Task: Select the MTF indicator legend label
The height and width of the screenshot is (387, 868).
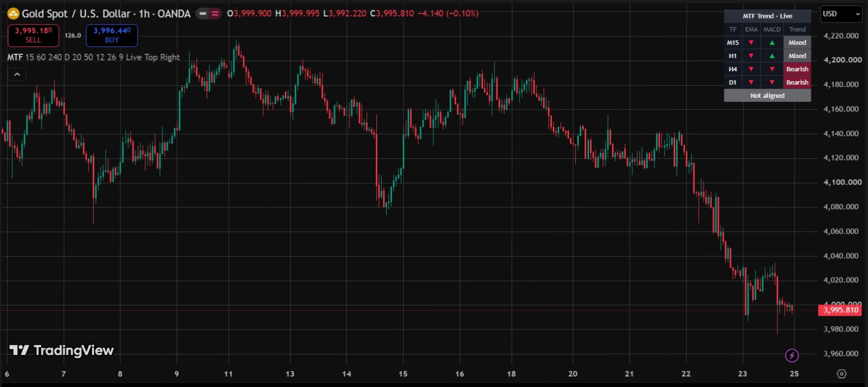Action: [15, 57]
